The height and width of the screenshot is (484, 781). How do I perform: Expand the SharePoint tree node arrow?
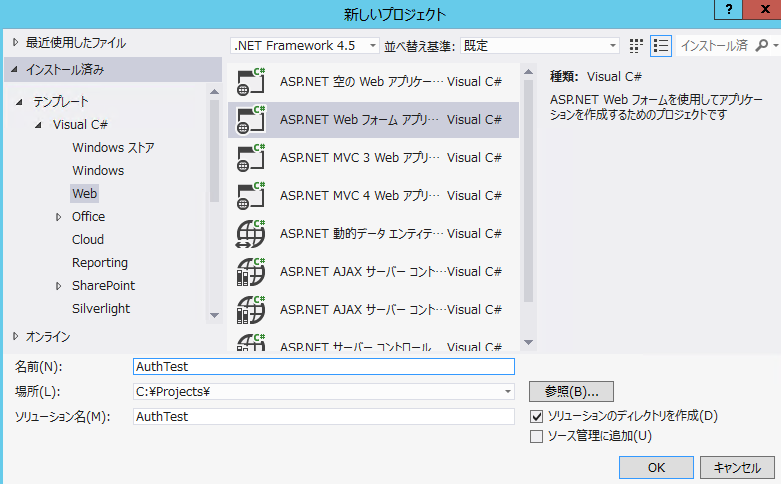pyautogui.click(x=58, y=286)
